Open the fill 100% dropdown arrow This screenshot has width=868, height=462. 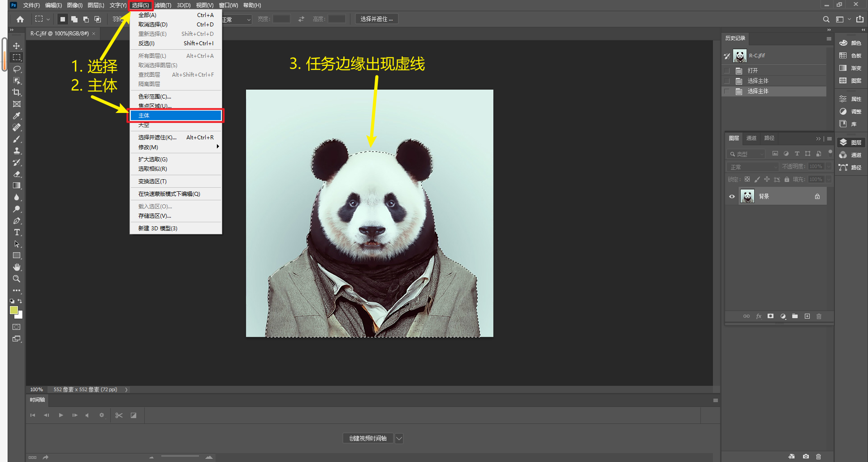point(828,179)
